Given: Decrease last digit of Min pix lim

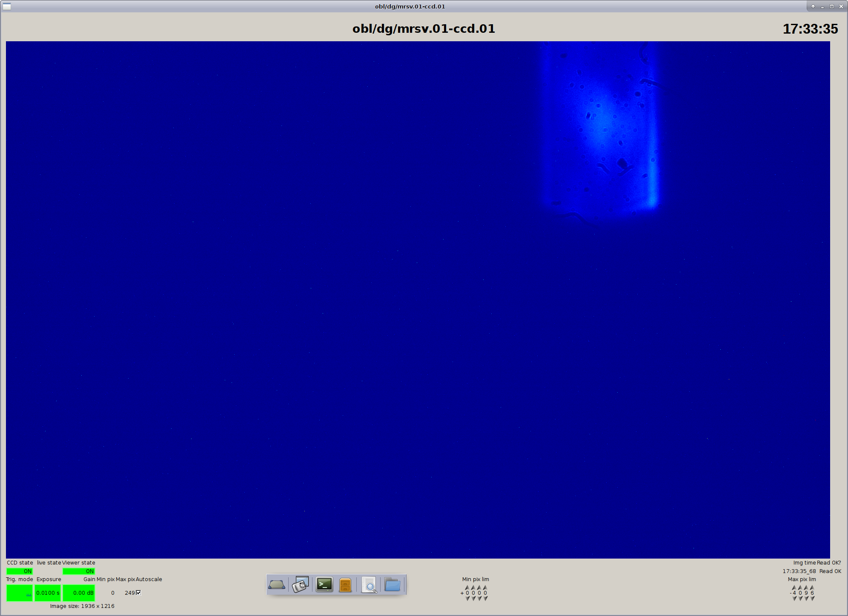Looking at the screenshot, I should 485,599.
